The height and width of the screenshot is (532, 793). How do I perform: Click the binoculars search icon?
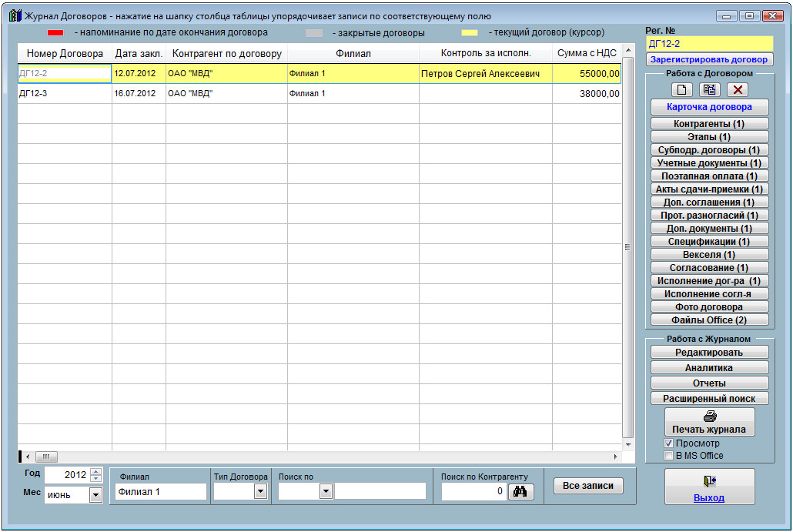tap(520, 491)
